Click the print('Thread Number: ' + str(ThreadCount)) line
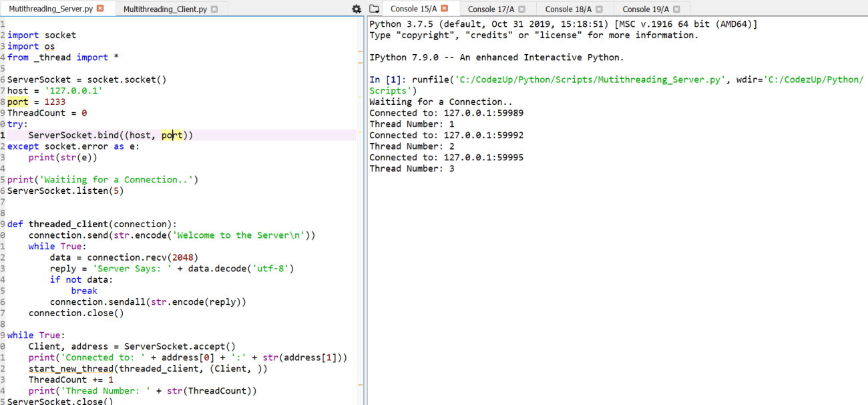 [x=143, y=391]
